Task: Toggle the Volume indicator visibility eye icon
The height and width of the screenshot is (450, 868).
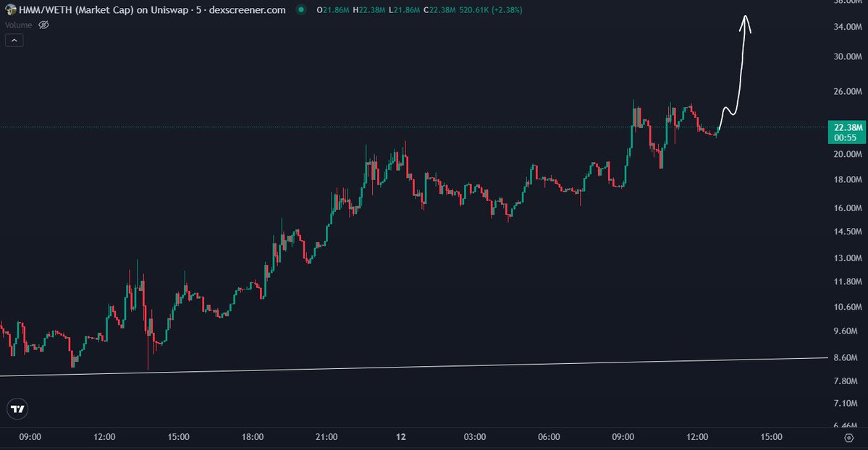Action: (x=43, y=25)
